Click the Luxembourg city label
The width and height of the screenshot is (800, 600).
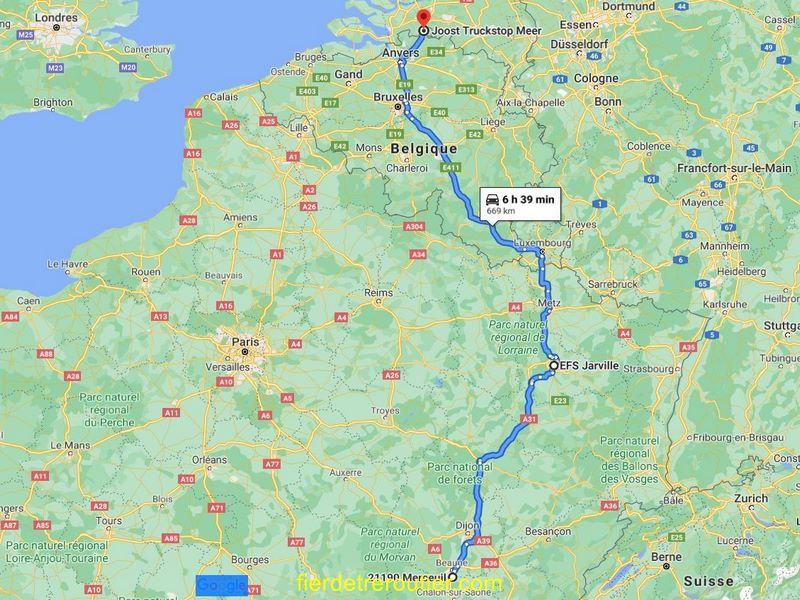point(543,242)
